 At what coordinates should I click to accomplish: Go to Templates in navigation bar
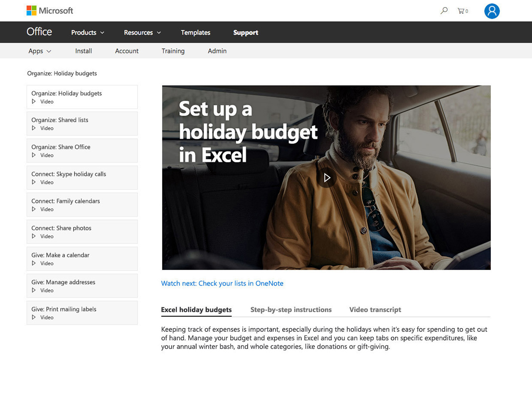click(195, 32)
